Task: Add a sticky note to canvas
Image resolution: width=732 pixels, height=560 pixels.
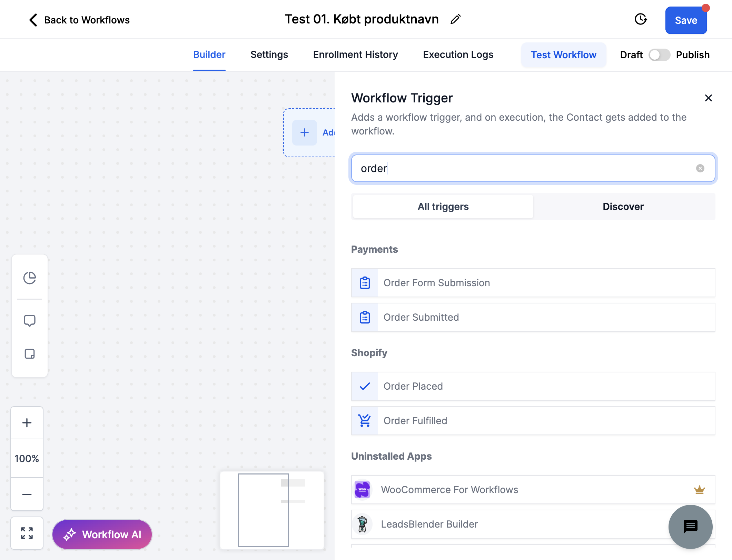Action: pyautogui.click(x=30, y=354)
